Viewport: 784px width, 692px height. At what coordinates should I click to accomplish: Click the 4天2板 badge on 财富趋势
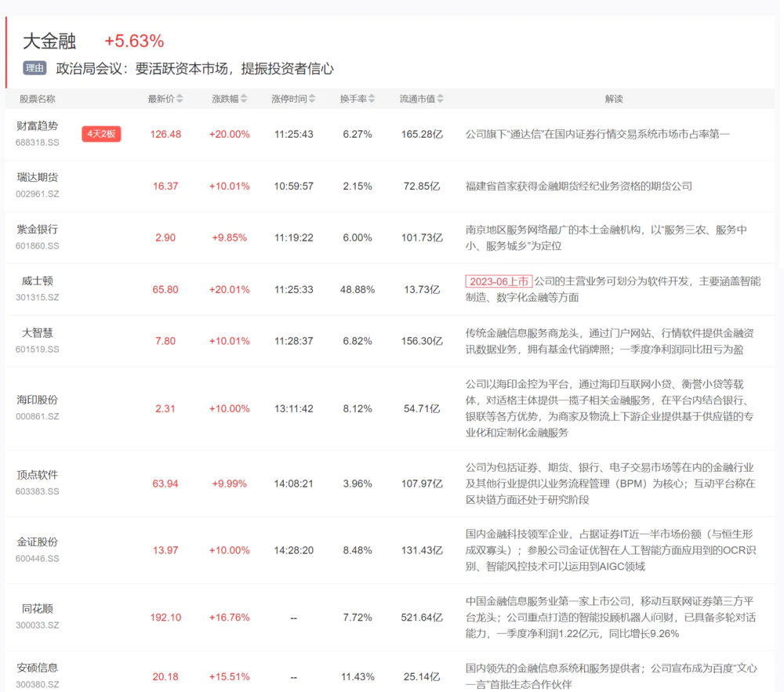tap(101, 134)
